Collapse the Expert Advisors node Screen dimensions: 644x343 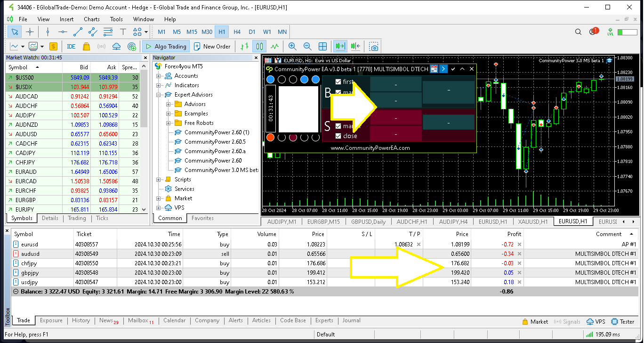(x=158, y=95)
